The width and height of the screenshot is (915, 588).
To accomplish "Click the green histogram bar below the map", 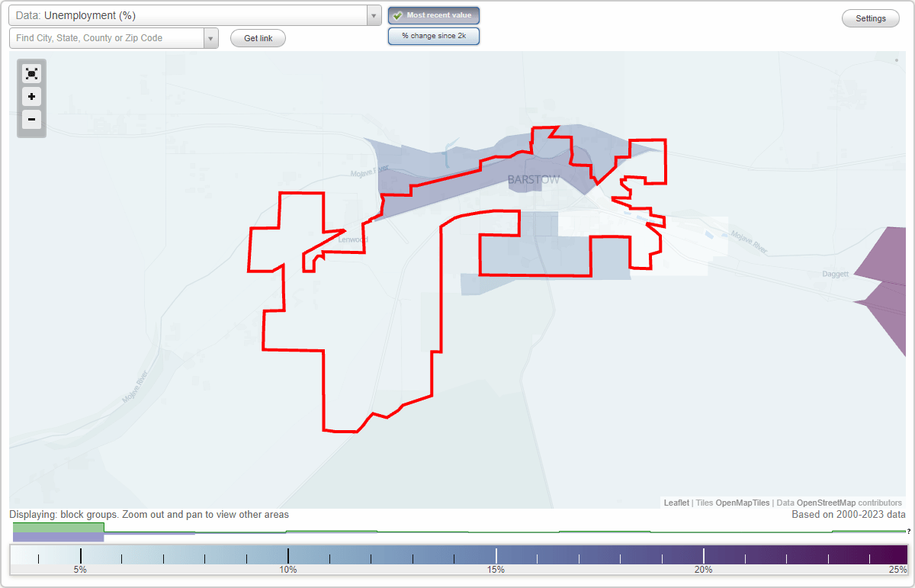I will [x=58, y=528].
